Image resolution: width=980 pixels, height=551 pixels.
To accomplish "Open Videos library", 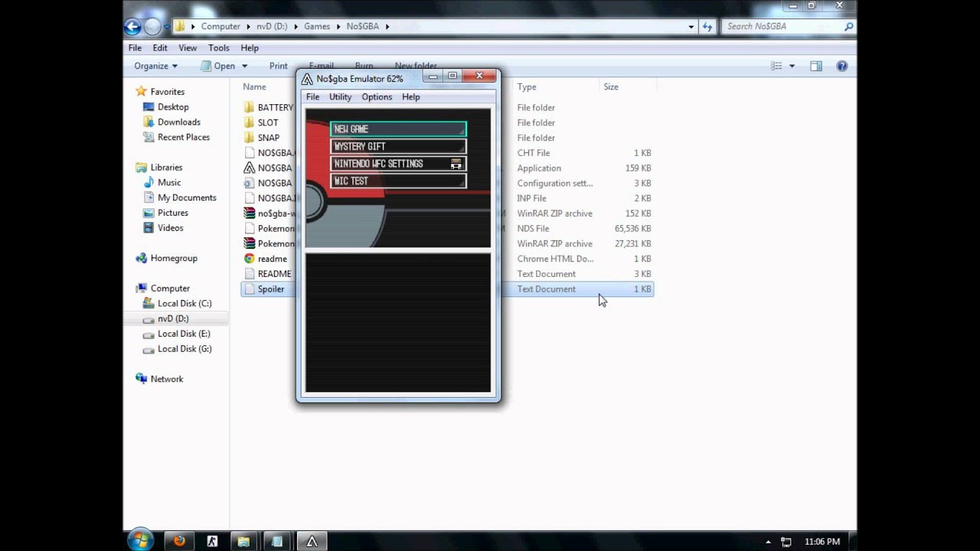I will (x=170, y=228).
